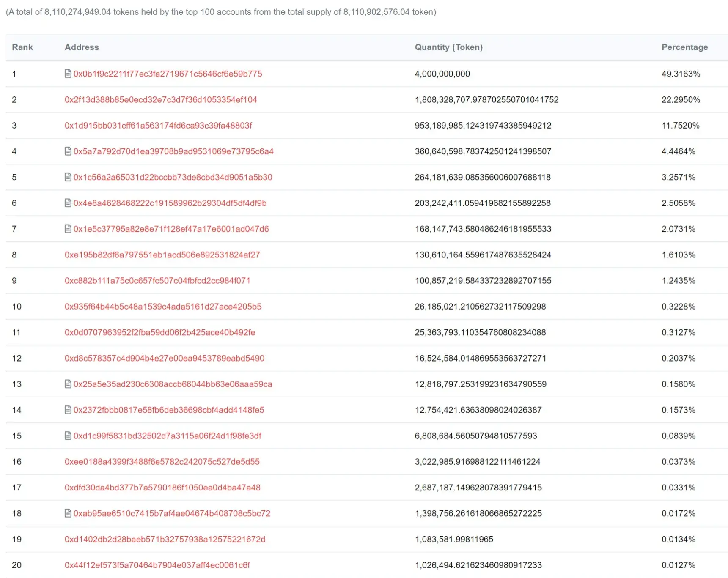Select quantity 100,857,219.584337232892707155
This screenshot has height=578, width=728.
tap(483, 281)
